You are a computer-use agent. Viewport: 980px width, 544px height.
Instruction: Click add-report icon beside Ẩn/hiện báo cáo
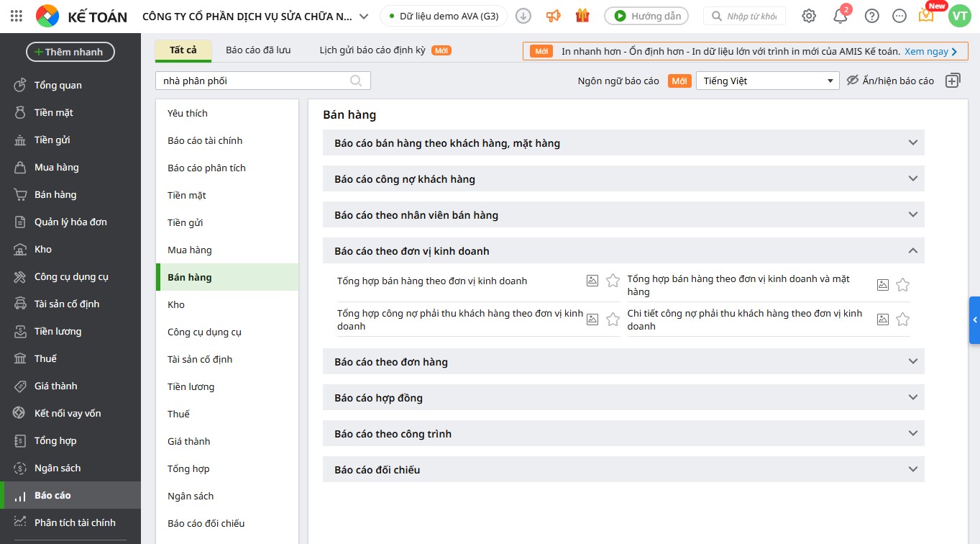(x=953, y=81)
